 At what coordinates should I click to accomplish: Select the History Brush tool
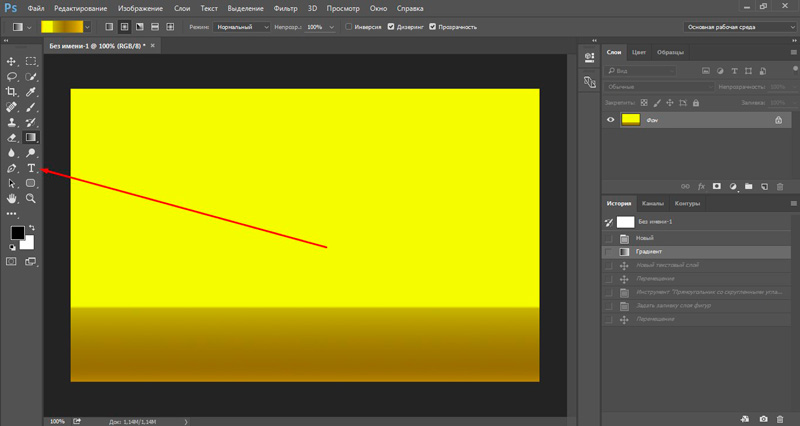click(x=31, y=122)
